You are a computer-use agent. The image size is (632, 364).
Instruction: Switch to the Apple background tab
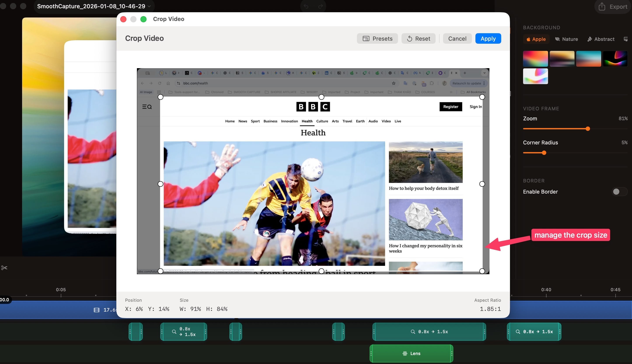pyautogui.click(x=536, y=39)
